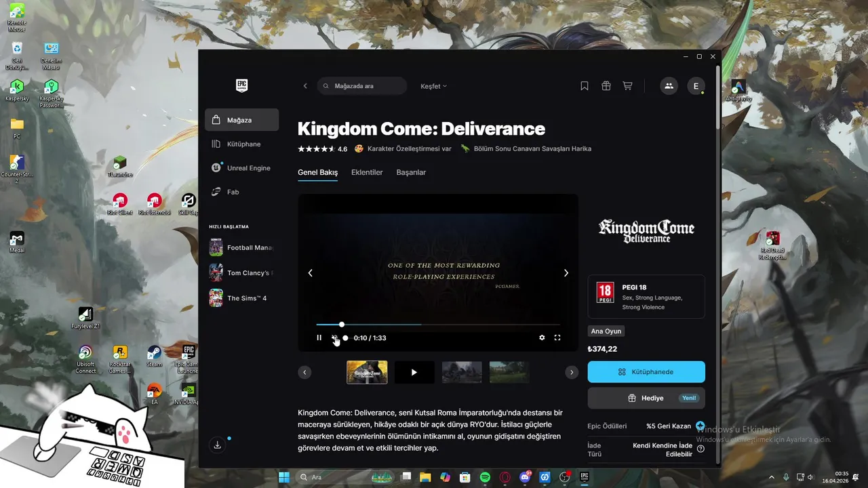
Task: Go back with the store back arrow
Action: tap(305, 86)
